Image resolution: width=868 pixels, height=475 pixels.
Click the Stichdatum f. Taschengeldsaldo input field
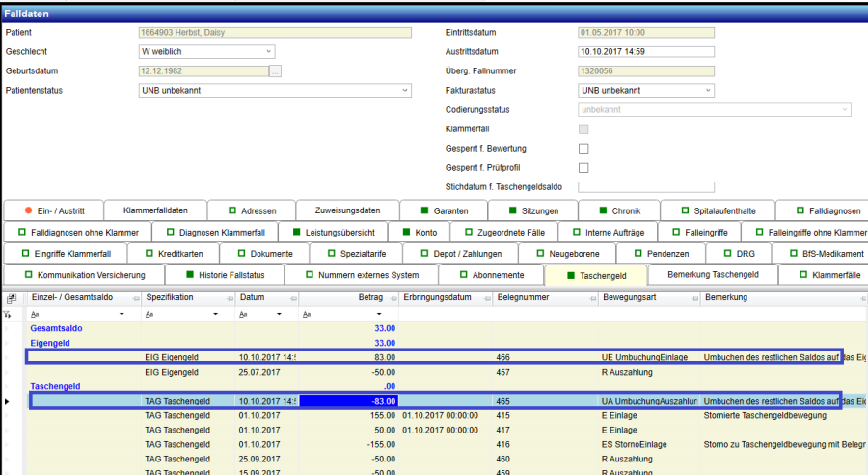(646, 187)
